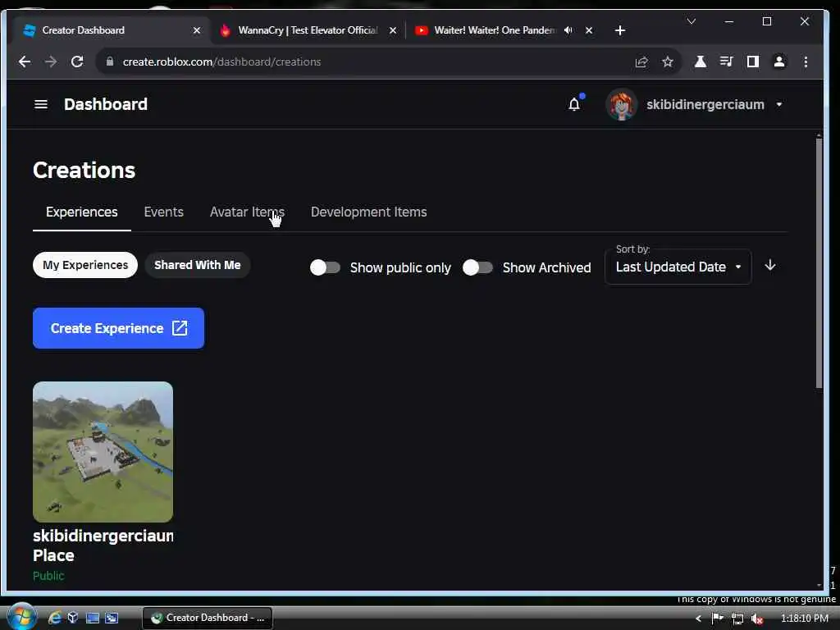840x630 pixels.
Task: Select the My Experiences filter
Action: 85,265
